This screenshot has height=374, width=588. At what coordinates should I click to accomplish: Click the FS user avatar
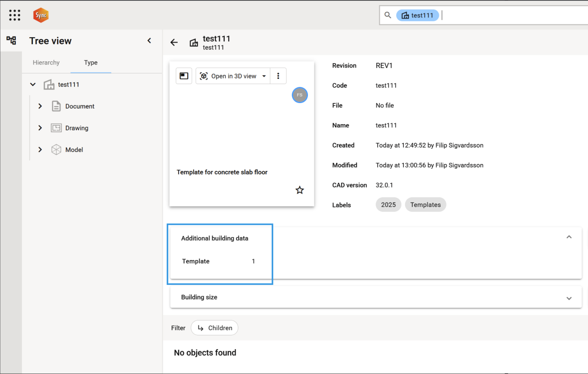point(299,95)
